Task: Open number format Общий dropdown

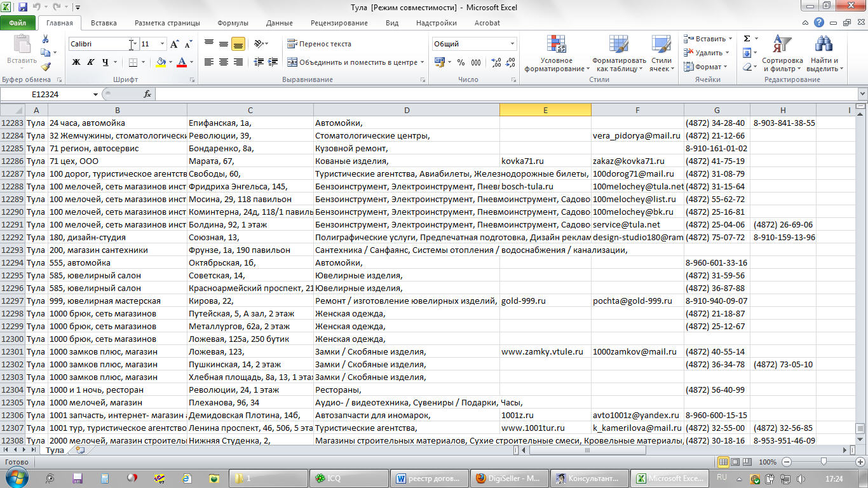Action: [x=512, y=44]
